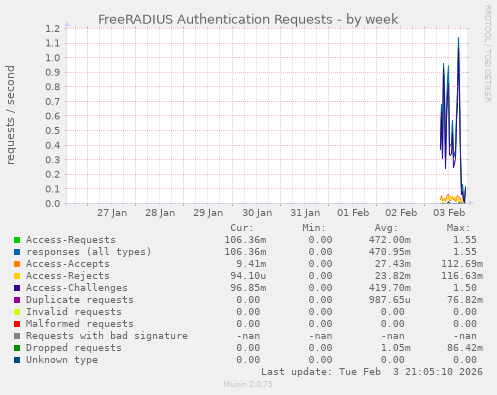Screen dimensions: 497x395
Task: Click the 'Avg:' column header
Action: (x=386, y=228)
